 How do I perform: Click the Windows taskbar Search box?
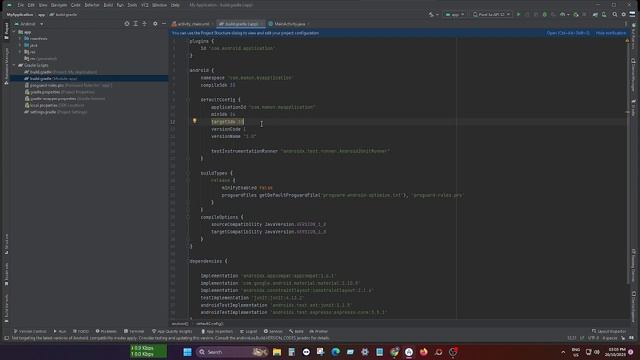231,352
